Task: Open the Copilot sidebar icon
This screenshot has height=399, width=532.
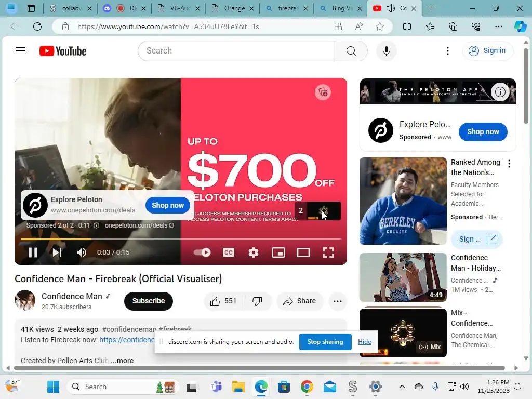Action: (520, 26)
